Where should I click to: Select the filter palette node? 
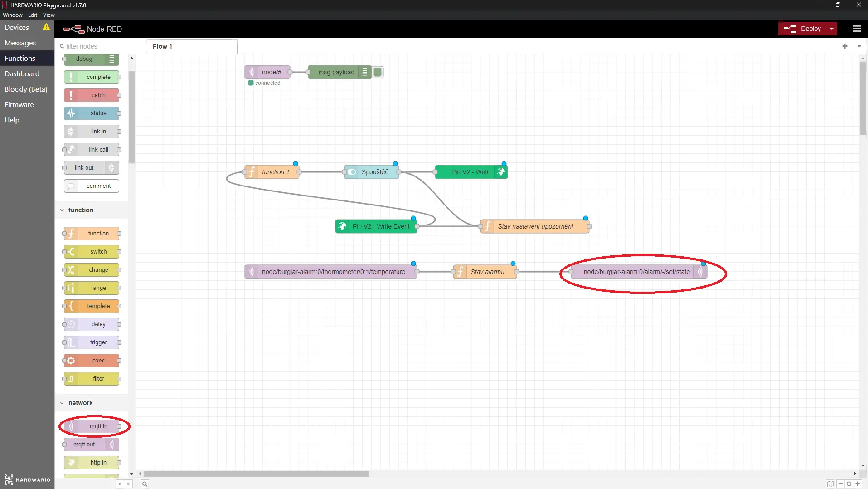tap(92, 379)
